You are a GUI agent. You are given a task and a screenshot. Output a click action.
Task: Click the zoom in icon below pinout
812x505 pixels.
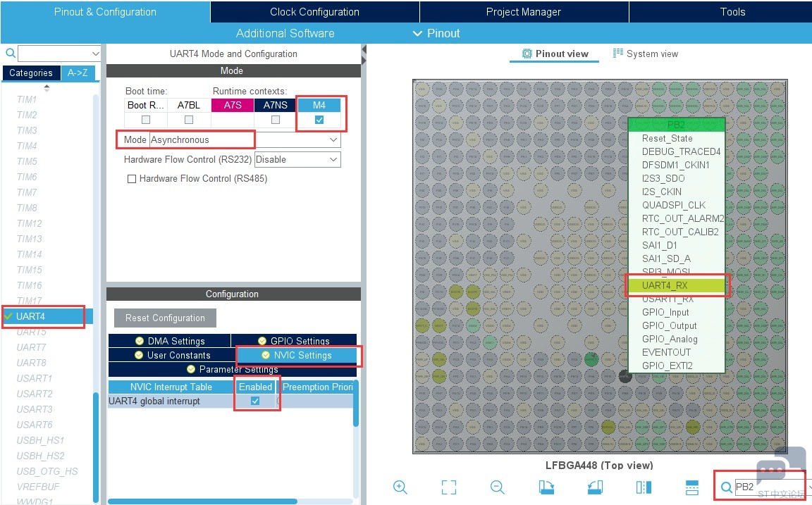click(400, 487)
